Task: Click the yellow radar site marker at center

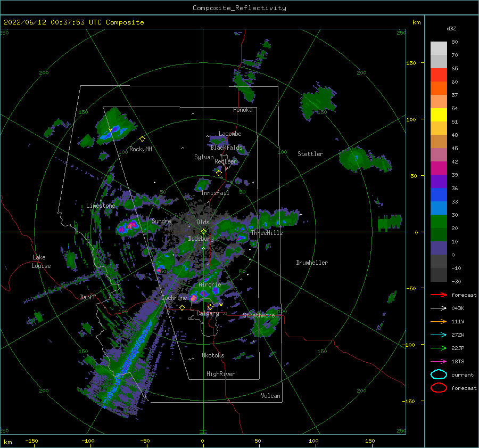Action: click(203, 232)
